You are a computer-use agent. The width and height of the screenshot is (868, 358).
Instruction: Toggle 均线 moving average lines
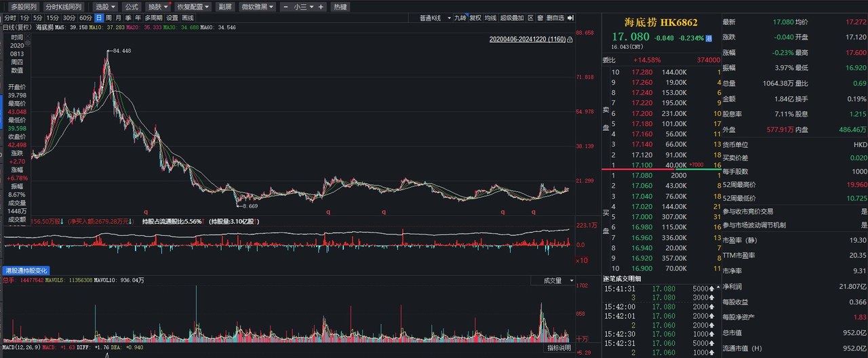pyautogui.click(x=491, y=18)
